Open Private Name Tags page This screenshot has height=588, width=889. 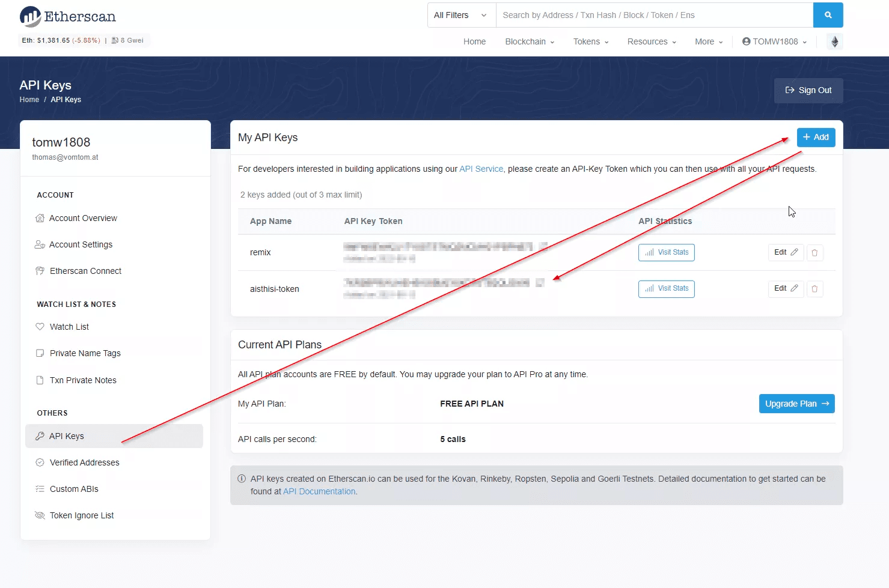(x=85, y=353)
